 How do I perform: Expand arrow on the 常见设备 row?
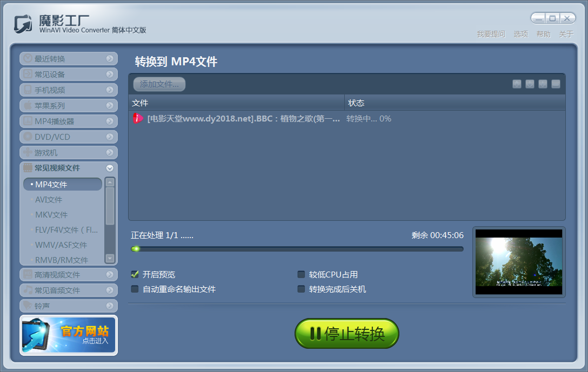point(110,74)
